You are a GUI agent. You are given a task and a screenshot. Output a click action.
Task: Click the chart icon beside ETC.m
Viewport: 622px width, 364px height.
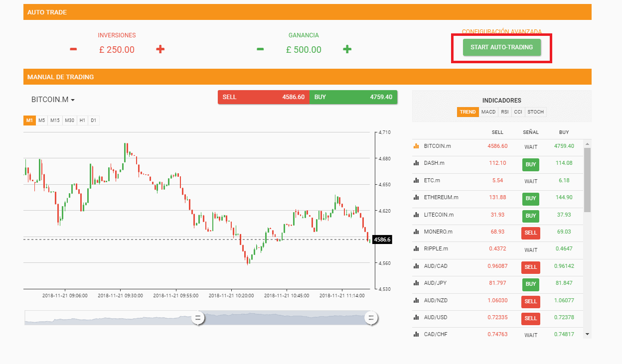tap(416, 181)
